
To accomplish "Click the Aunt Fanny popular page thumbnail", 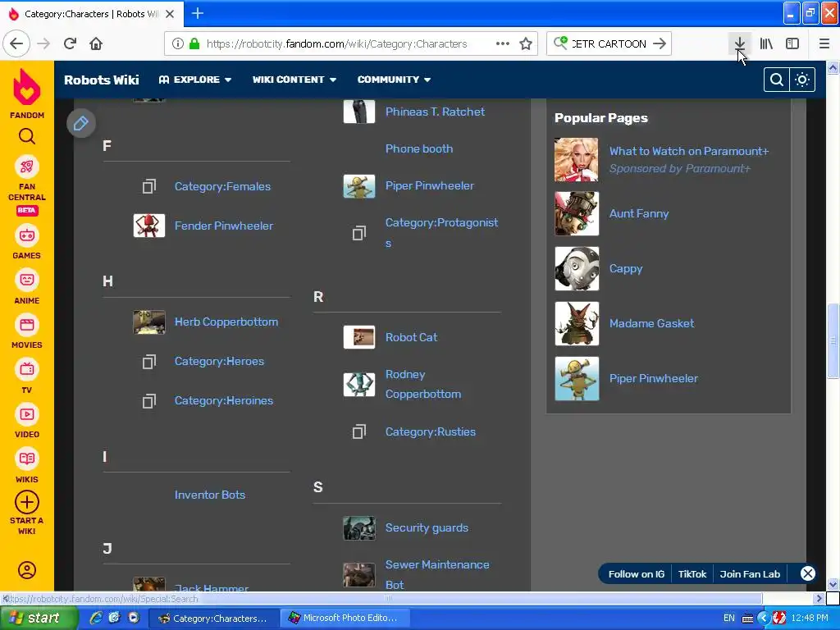I will [577, 213].
